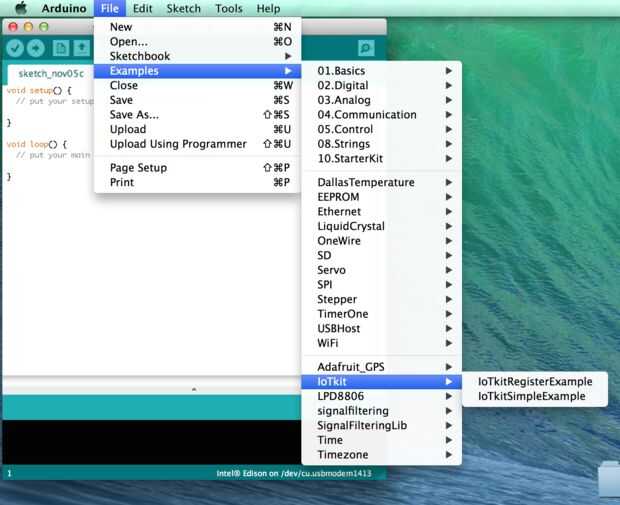The width and height of the screenshot is (620, 505).
Task: Click the console resize handle arrow
Action: (194, 390)
